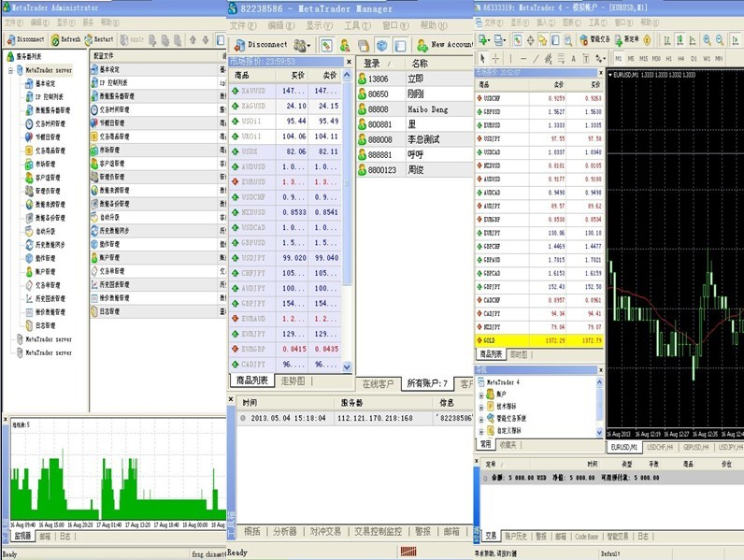This screenshot has height=560, width=744.
Task: Open the users group dropdown in Manager
Action: pyautogui.click(x=302, y=46)
